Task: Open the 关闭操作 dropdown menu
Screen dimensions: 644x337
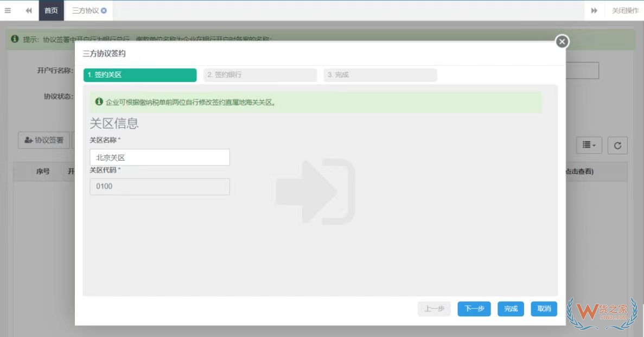Action: point(625,10)
